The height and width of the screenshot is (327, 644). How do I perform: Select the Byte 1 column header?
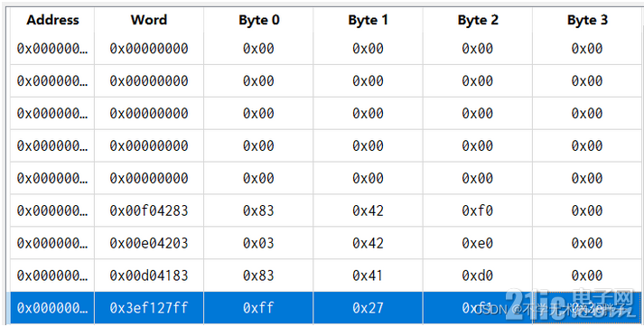pos(368,20)
